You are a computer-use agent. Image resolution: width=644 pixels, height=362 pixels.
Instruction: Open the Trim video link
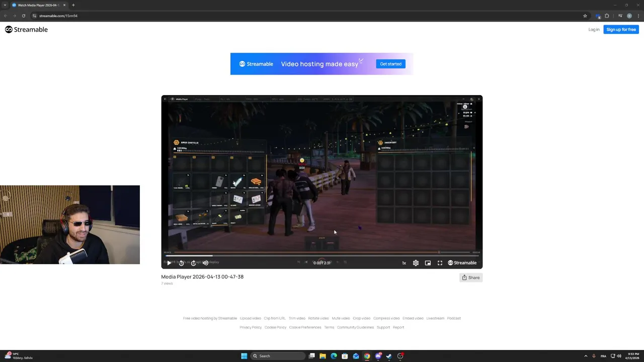coord(297,318)
